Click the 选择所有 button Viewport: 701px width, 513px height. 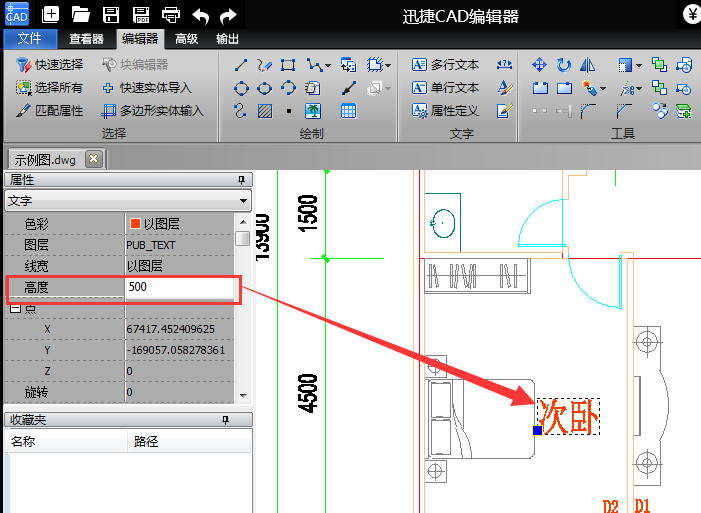(x=50, y=88)
